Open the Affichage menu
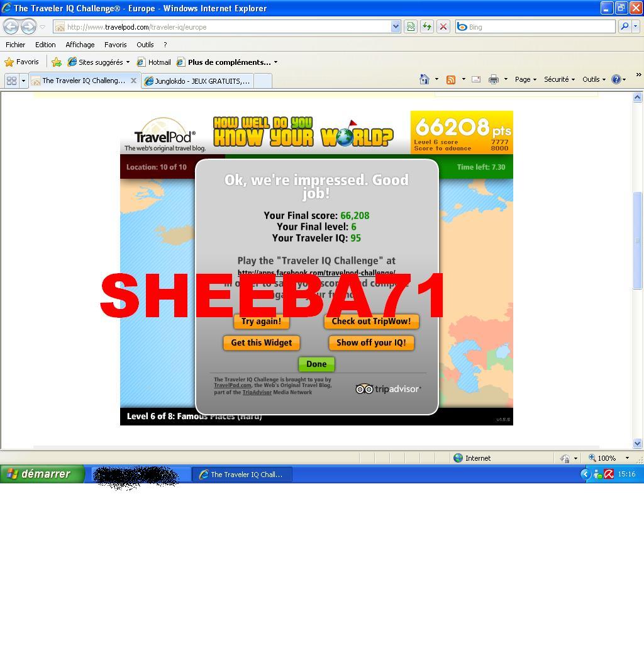 coord(80,45)
